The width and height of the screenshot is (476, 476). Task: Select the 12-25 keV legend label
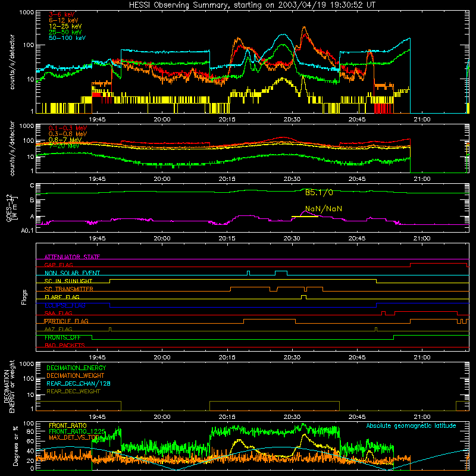pos(65,26)
